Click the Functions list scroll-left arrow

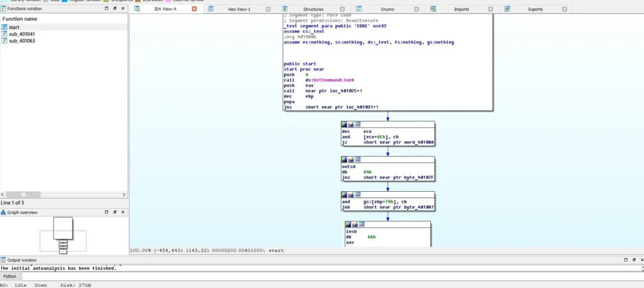(x=3, y=194)
